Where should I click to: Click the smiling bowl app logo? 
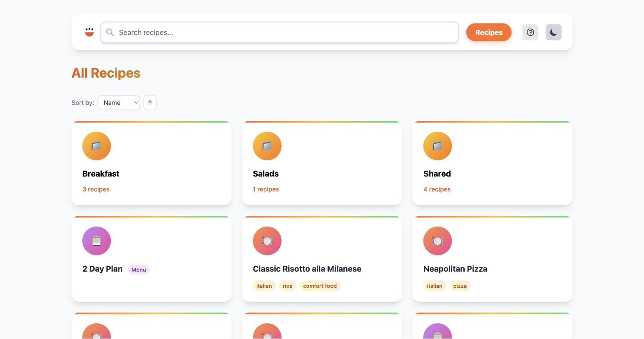89,32
